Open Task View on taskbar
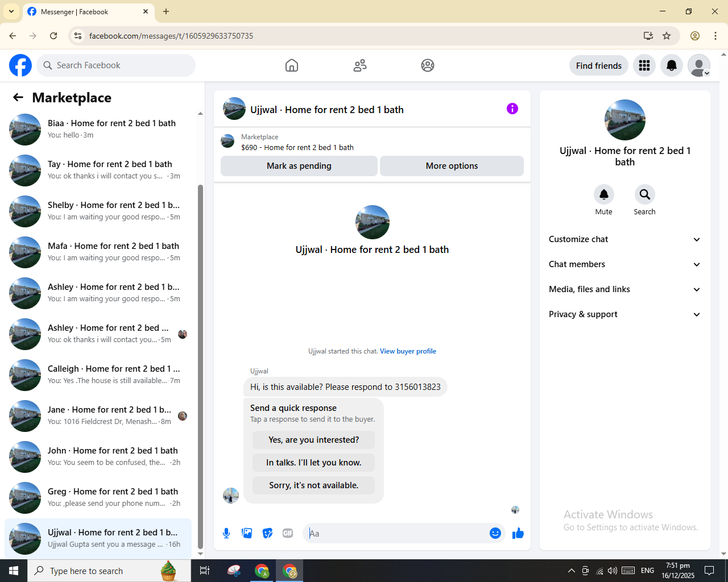 [x=205, y=571]
